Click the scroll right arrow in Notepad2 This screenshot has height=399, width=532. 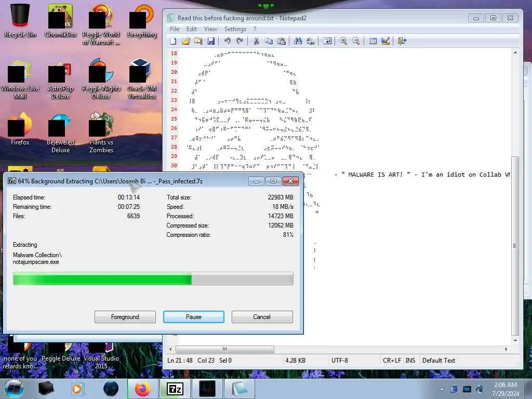[x=506, y=349]
